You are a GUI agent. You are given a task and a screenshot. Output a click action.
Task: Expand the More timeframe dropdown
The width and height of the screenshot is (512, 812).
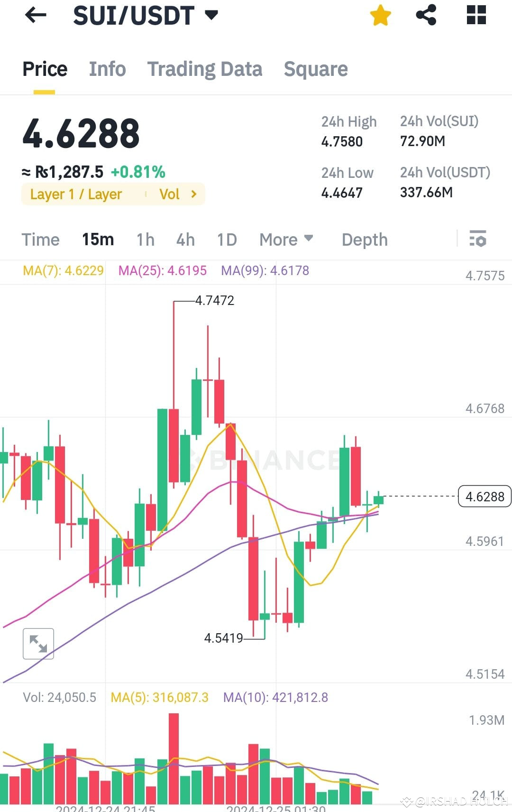(285, 240)
